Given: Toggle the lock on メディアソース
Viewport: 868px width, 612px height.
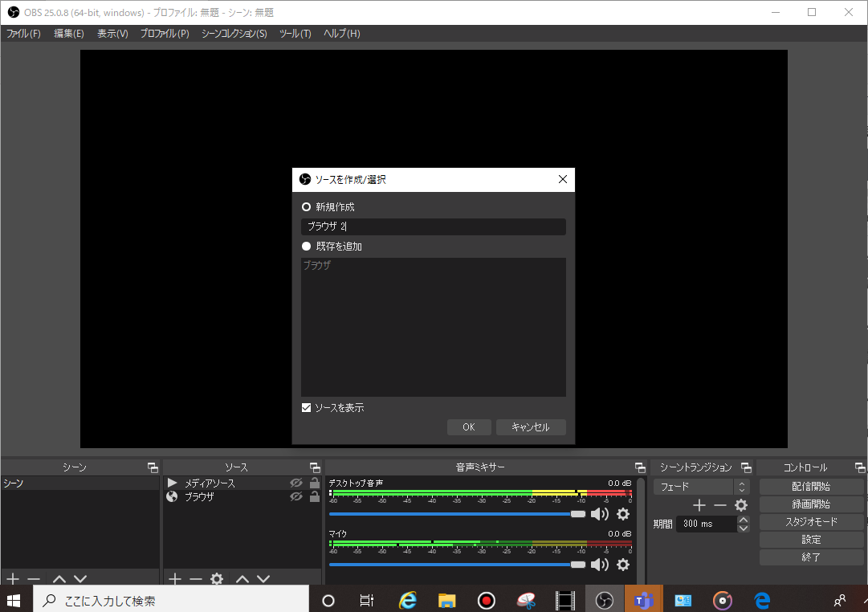Looking at the screenshot, I should (x=315, y=483).
